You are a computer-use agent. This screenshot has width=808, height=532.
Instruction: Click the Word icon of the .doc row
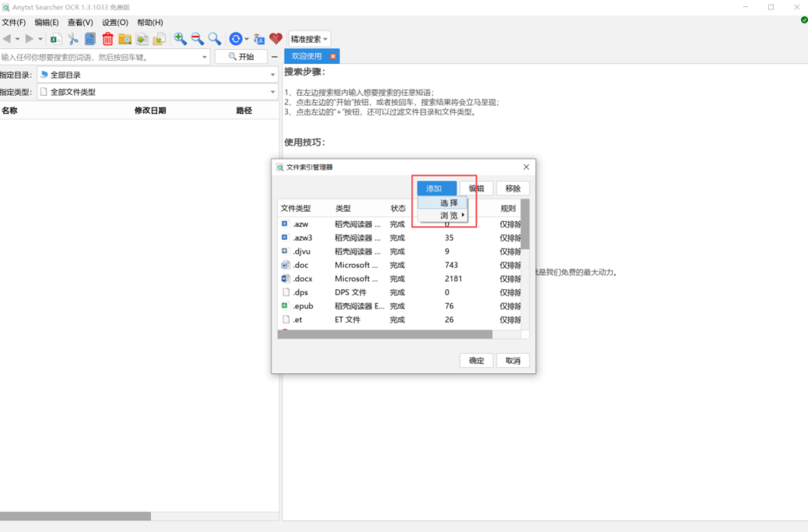click(x=285, y=265)
